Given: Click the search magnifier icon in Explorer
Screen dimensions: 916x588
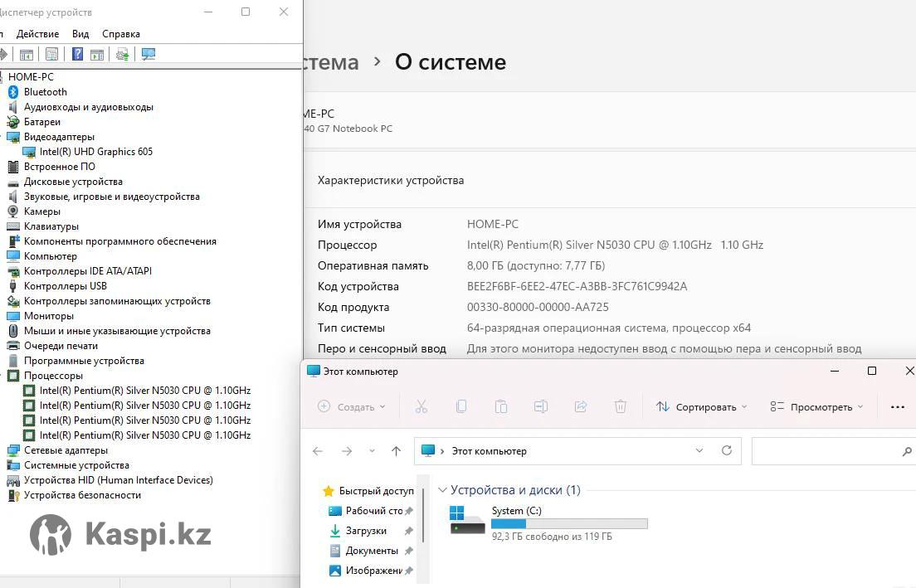Looking at the screenshot, I should [906, 451].
